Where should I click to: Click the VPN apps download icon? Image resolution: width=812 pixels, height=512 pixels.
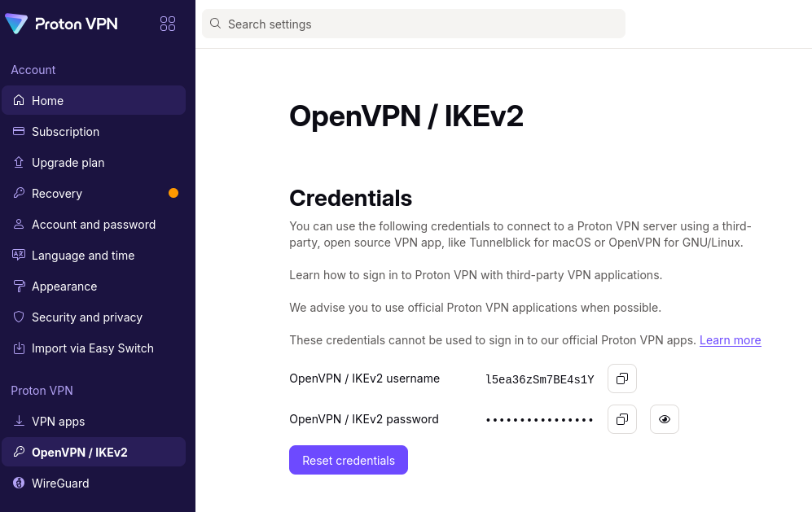pyautogui.click(x=19, y=421)
